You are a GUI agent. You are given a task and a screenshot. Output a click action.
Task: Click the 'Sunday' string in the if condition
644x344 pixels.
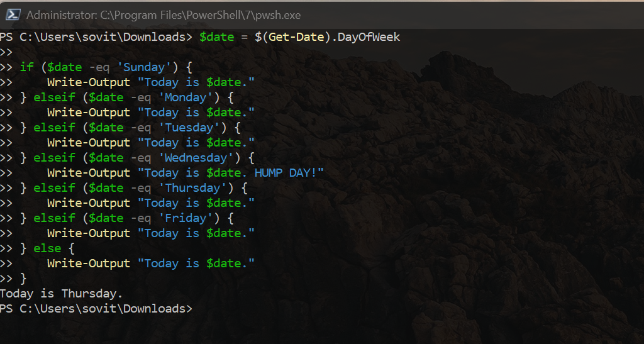(144, 67)
